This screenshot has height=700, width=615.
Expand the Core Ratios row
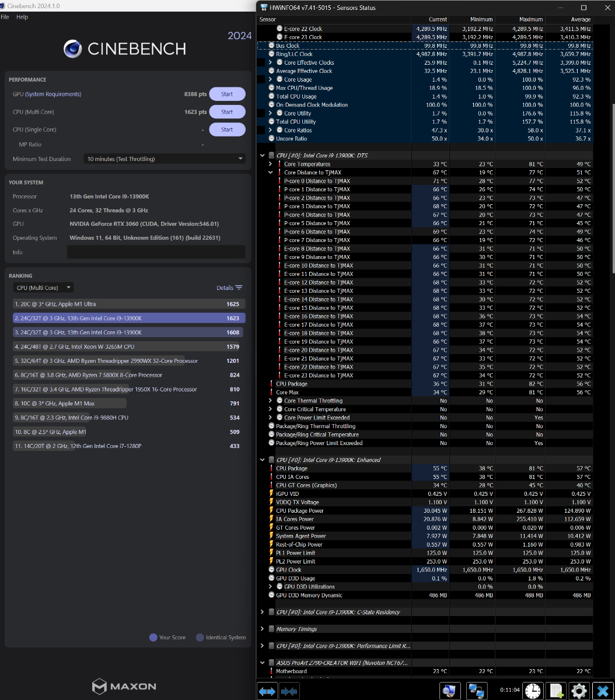(271, 130)
